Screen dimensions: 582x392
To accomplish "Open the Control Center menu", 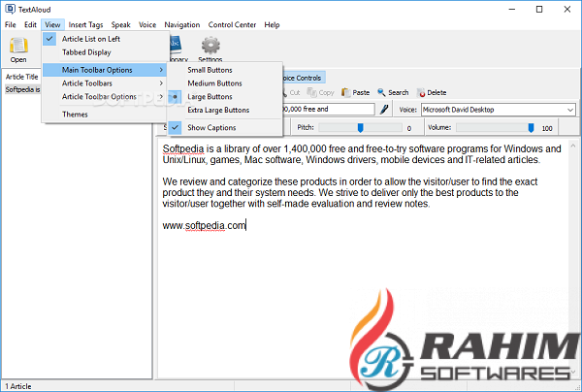I will (232, 25).
